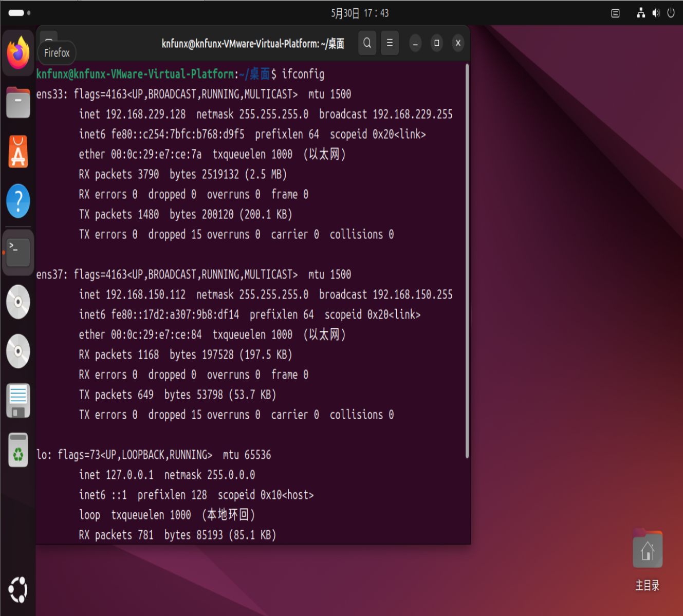Select the Terminal dock icon
Screen dimensions: 683x616
(18, 252)
